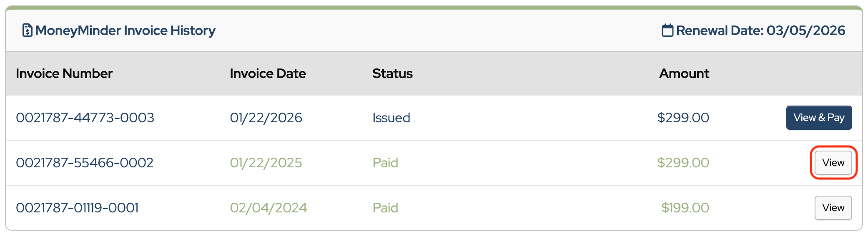868x237 pixels.
Task: Open invoice number 0021787-01119-0001
Action: point(77,208)
